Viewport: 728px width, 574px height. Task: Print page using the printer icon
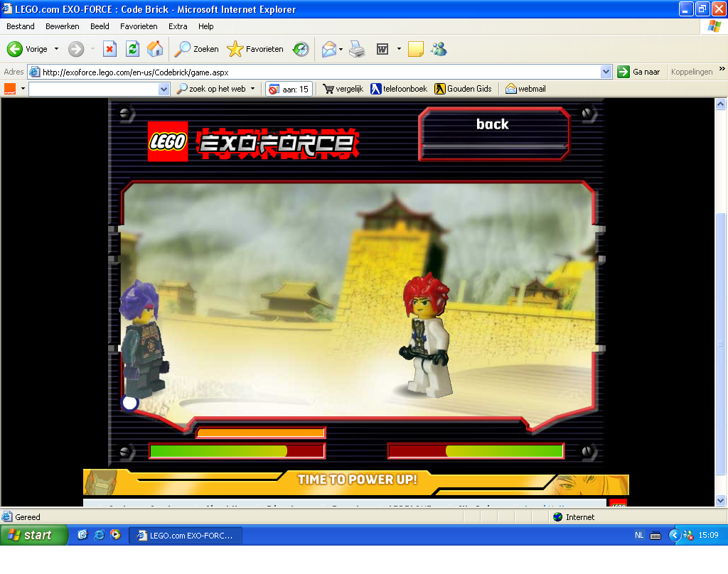click(357, 49)
